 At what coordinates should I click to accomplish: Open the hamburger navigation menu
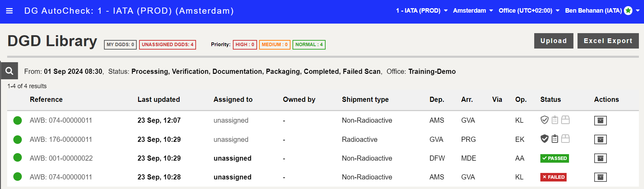pos(10,11)
